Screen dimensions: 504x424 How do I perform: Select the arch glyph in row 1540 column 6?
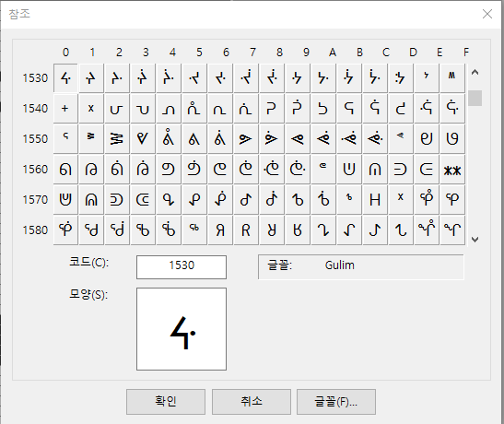tap(220, 109)
